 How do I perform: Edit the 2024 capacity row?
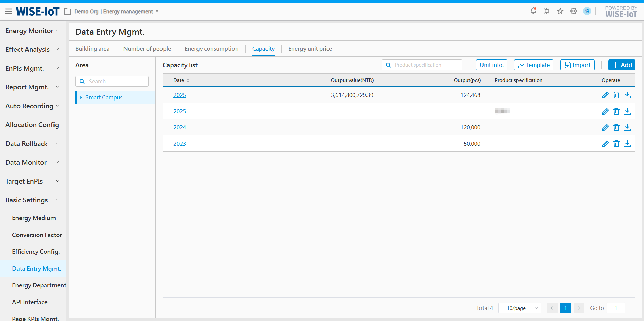pos(605,127)
